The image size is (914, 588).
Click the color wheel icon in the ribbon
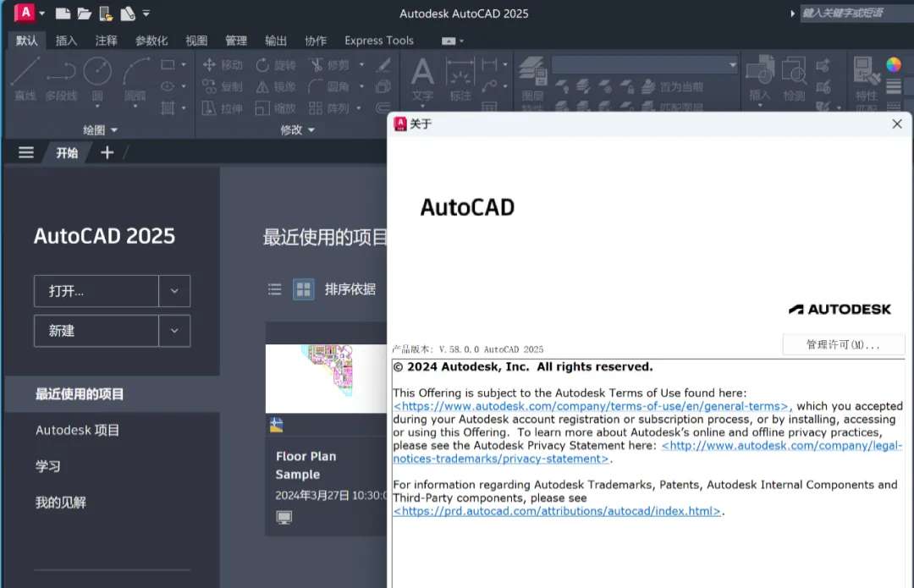pyautogui.click(x=894, y=64)
